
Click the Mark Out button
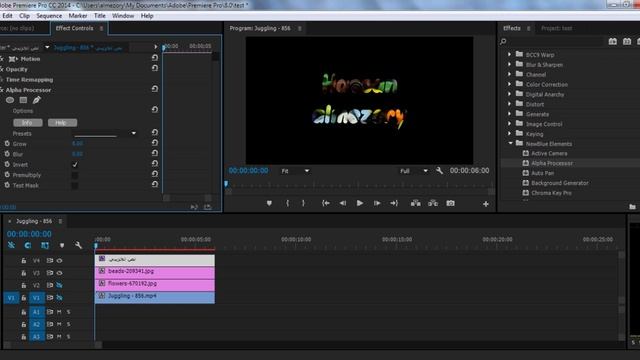pos(303,203)
